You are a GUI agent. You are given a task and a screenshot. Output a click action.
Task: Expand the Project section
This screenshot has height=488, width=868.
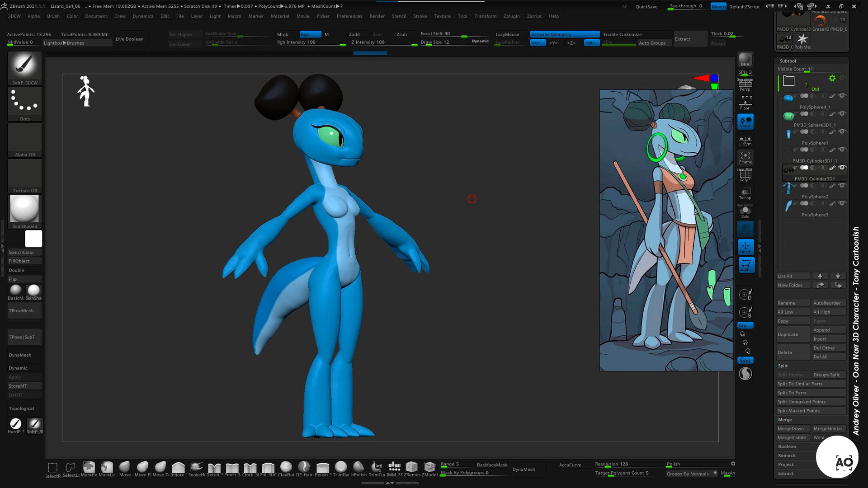click(786, 465)
